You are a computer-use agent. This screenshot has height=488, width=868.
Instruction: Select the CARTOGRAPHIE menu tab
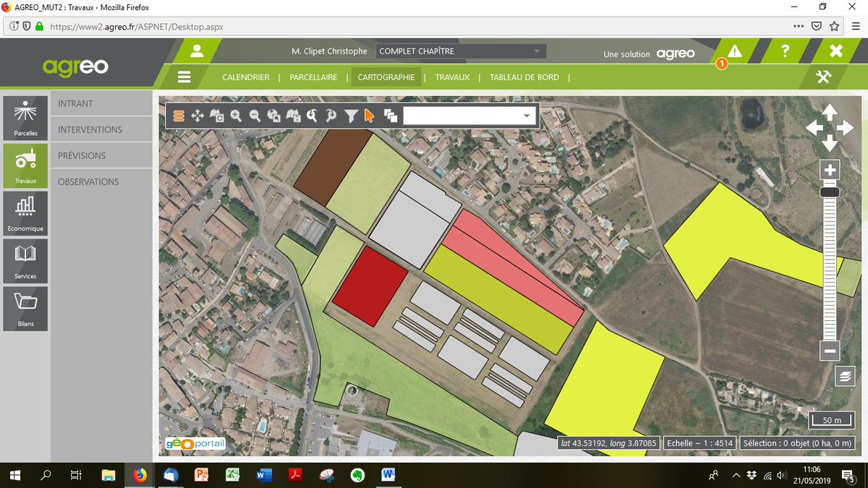[x=386, y=77]
